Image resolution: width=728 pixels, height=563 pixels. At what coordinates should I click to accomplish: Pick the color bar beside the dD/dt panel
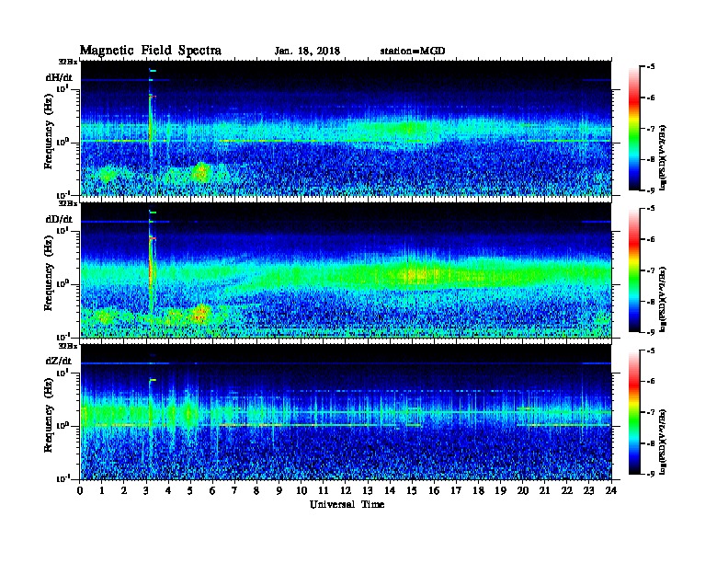pyautogui.click(x=633, y=270)
